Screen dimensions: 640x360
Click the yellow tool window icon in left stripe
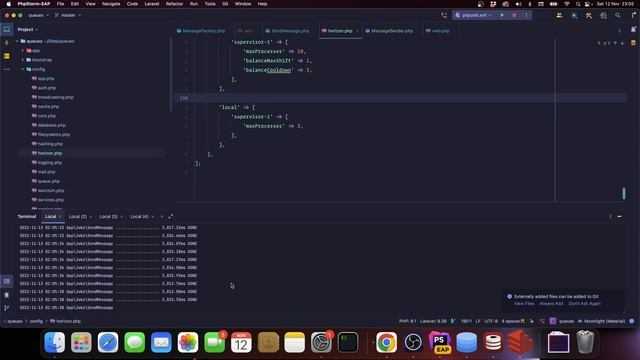(x=7, y=56)
